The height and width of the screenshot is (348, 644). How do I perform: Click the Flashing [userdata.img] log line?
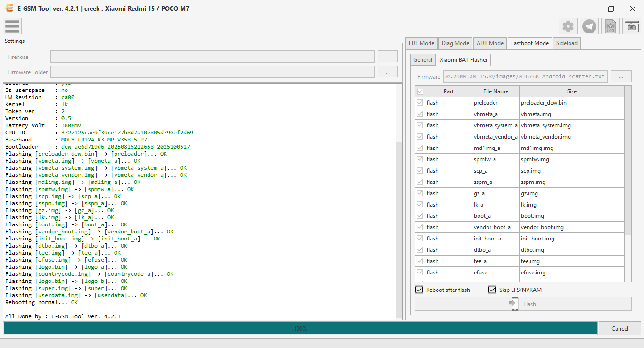point(76,295)
